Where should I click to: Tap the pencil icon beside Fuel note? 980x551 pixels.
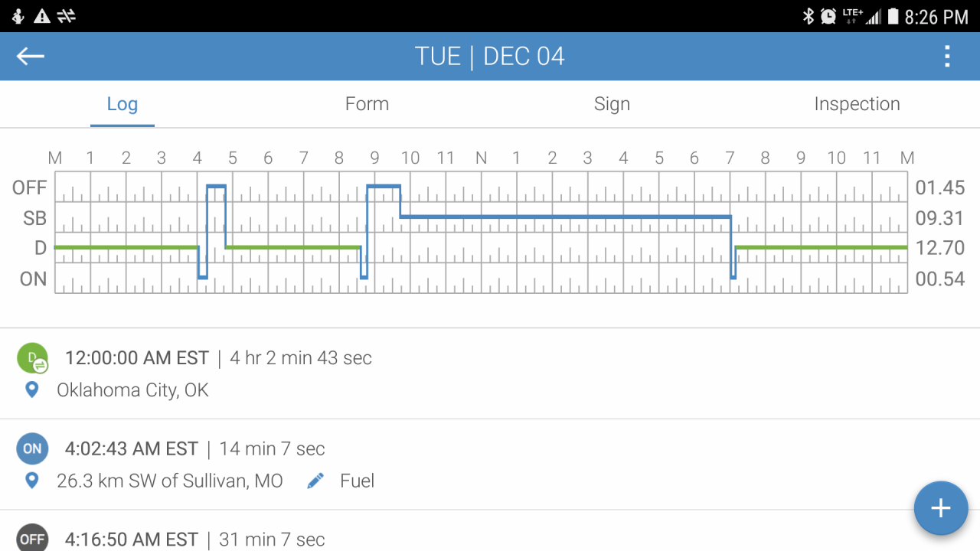click(x=315, y=481)
